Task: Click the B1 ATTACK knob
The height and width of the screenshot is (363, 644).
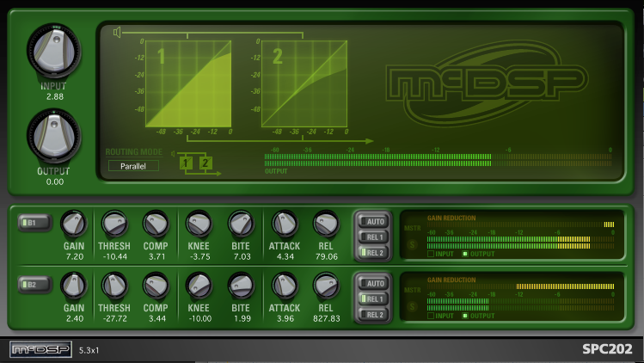Action: tap(285, 225)
